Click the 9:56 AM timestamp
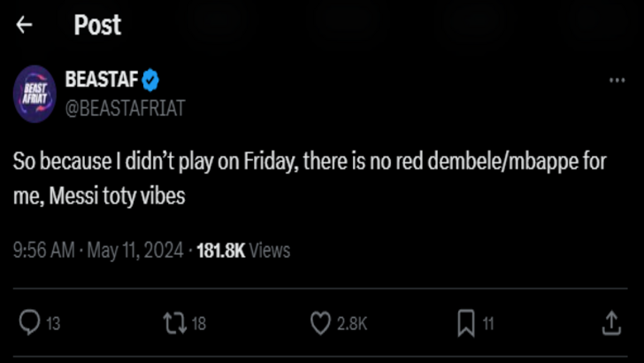Screen dimensions: 644x363 (43, 251)
